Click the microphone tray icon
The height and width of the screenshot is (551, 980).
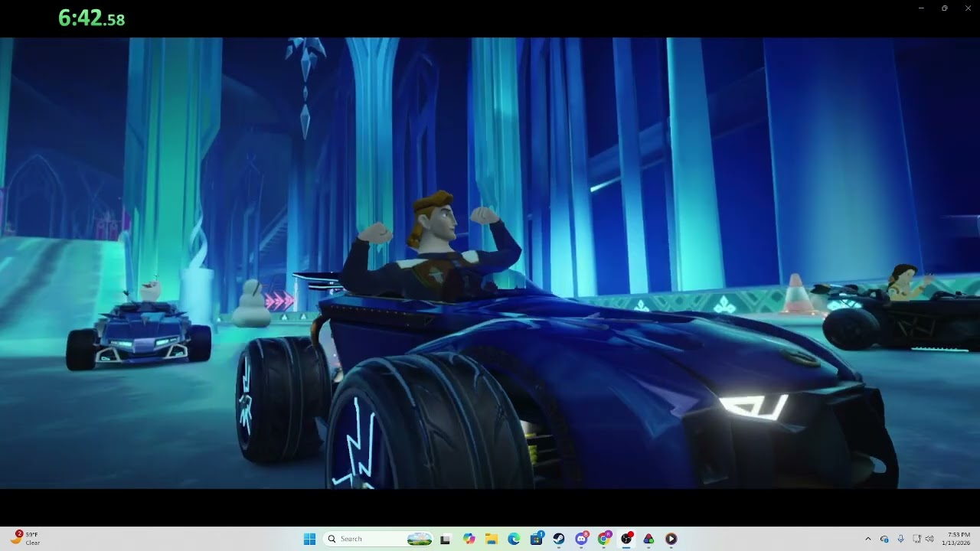click(900, 539)
